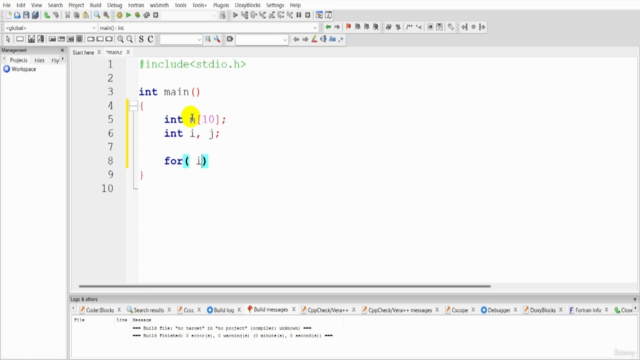Click the Paste clipboard icon
The image size is (640, 360).
click(85, 16)
